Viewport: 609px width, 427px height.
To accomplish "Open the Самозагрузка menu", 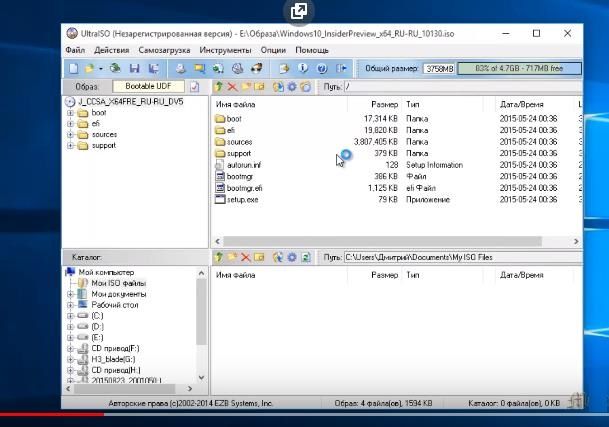I will click(164, 50).
